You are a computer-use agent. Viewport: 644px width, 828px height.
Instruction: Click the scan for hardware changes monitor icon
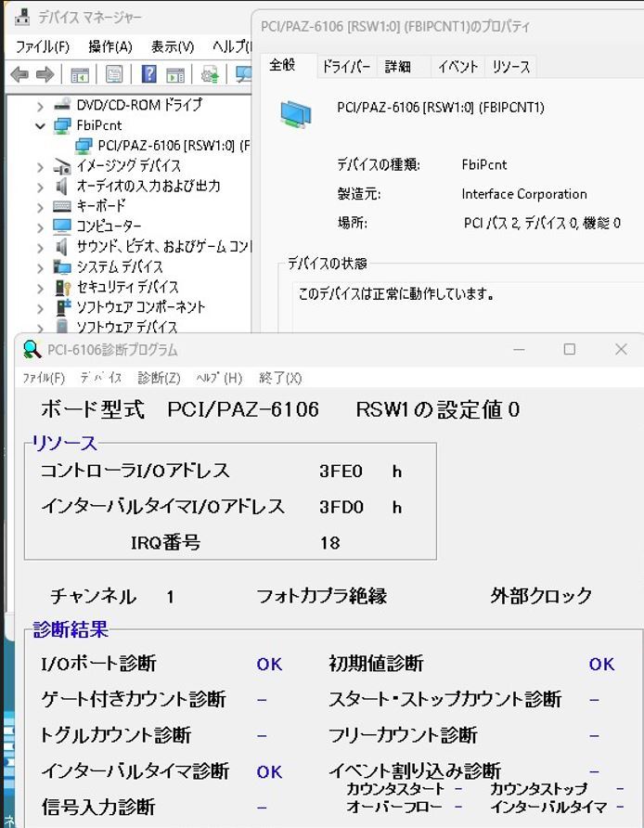[x=243, y=74]
